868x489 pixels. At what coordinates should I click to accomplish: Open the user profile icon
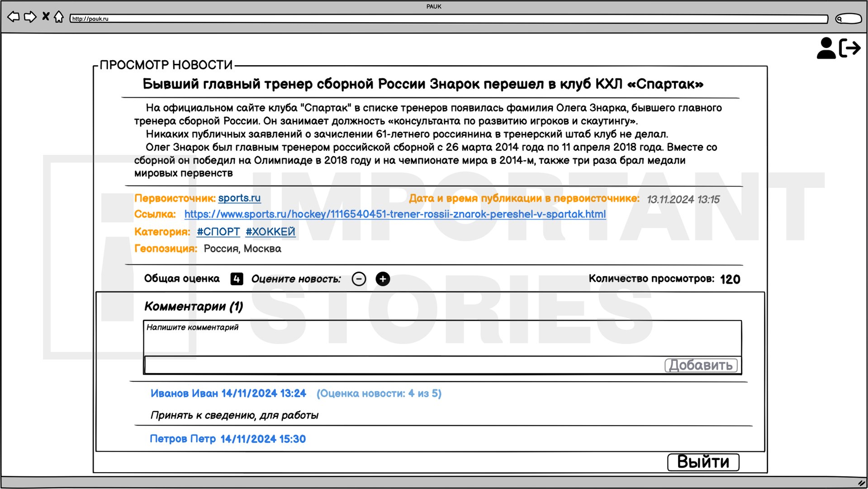[826, 48]
